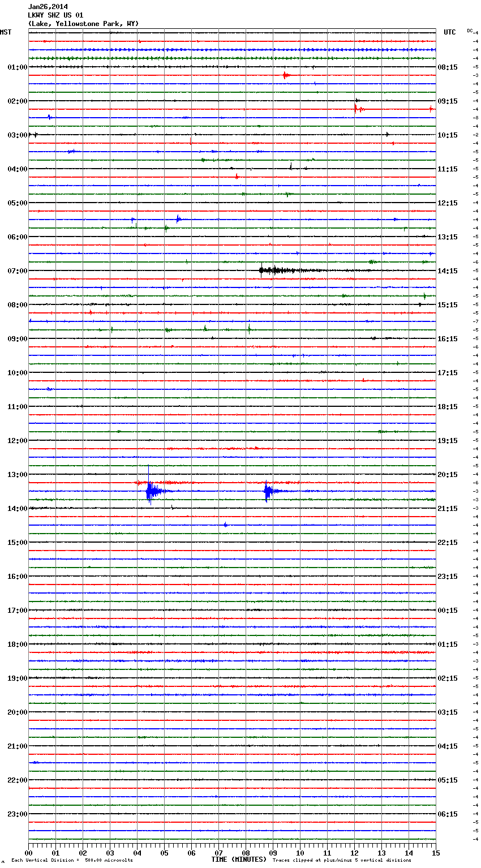
Task: Click the 09:00 MST time label
Action: click(17, 339)
